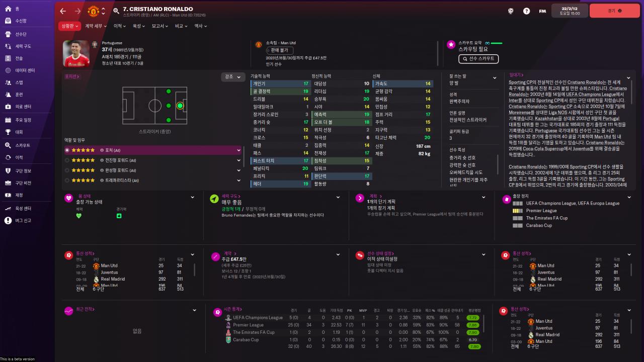
Task: Open 선수단 squad icon in sidebar
Action: (8, 34)
